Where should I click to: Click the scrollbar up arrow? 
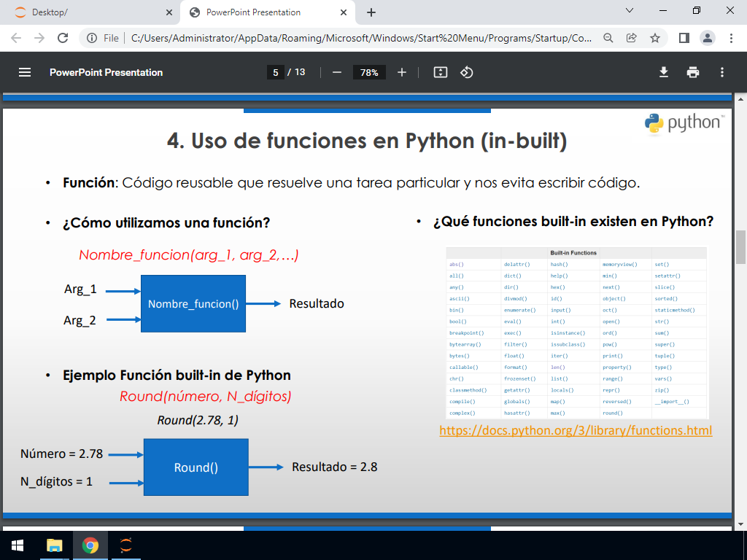(740, 99)
